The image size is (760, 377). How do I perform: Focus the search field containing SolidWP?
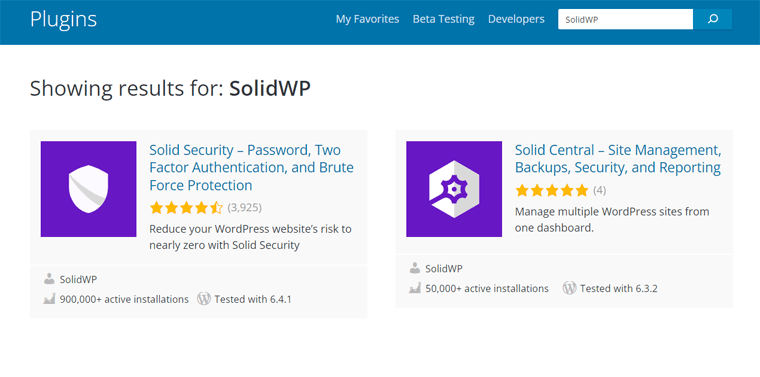[626, 19]
